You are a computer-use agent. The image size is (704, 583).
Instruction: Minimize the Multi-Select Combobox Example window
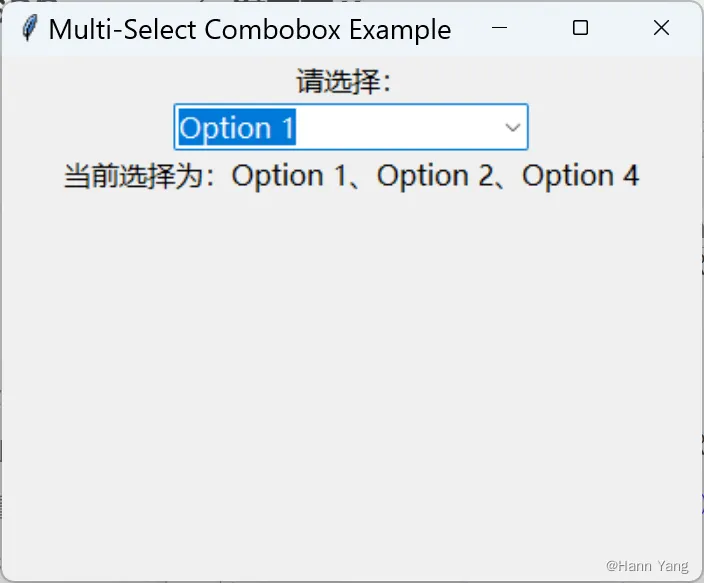[x=501, y=29]
